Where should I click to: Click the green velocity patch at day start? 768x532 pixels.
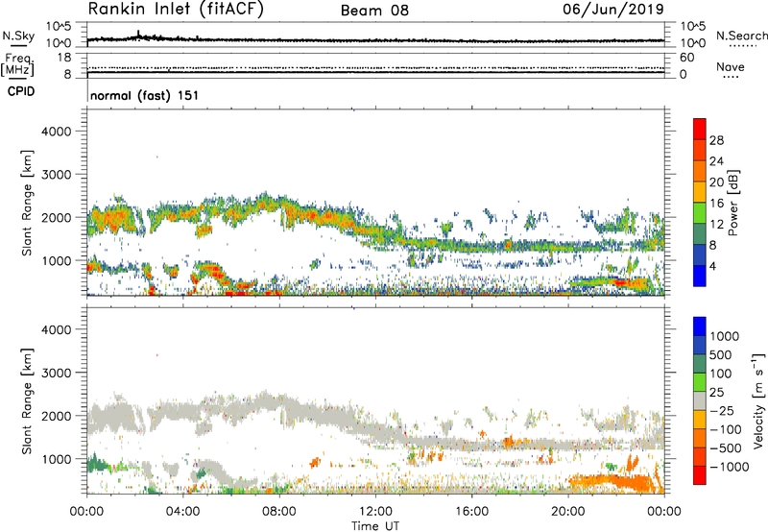pyautogui.click(x=98, y=463)
